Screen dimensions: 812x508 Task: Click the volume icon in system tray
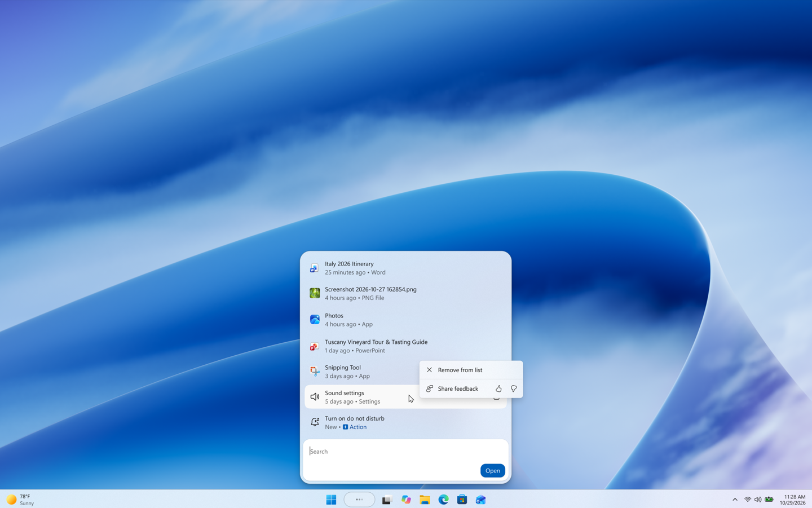coord(758,500)
